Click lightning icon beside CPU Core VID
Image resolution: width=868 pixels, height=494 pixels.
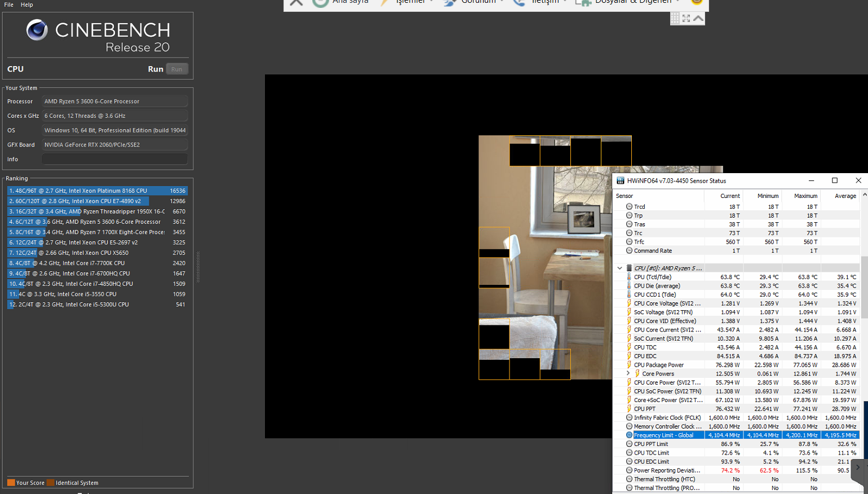tap(629, 321)
